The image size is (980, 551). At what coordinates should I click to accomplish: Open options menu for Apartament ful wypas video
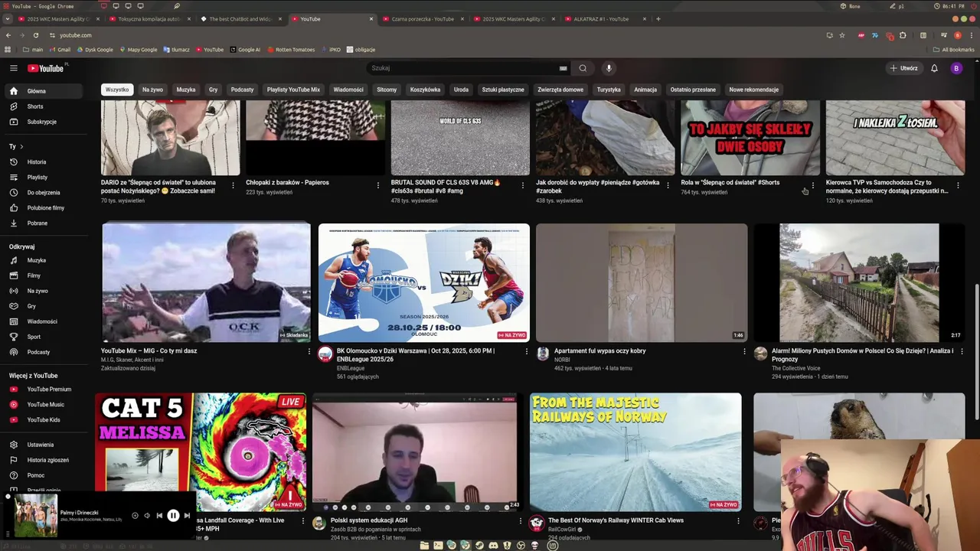pos(744,352)
